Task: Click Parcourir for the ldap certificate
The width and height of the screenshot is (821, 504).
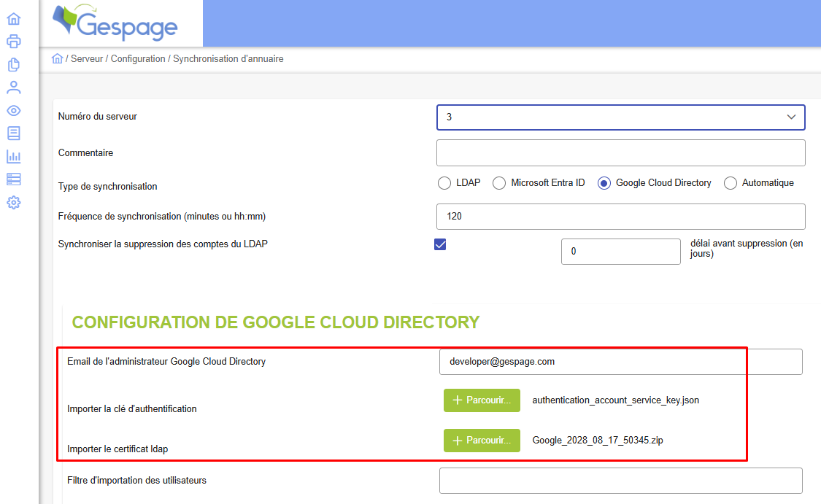Action: [x=482, y=441]
